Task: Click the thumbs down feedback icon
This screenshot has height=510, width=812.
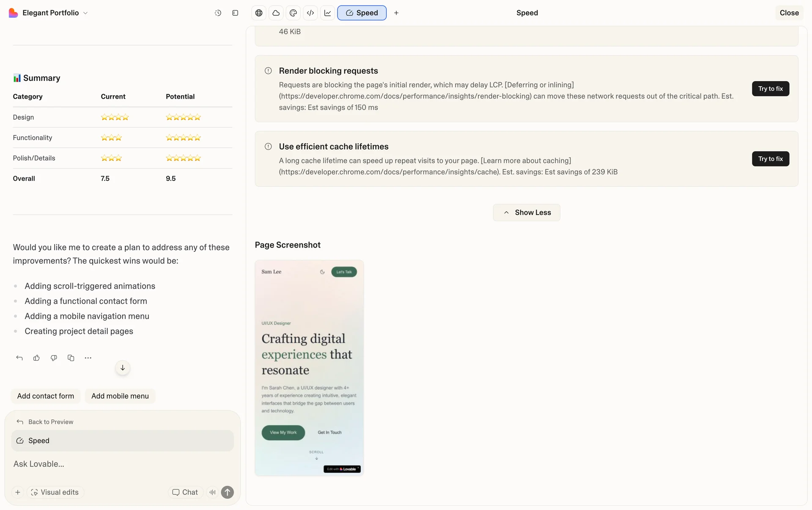Action: [x=54, y=358]
